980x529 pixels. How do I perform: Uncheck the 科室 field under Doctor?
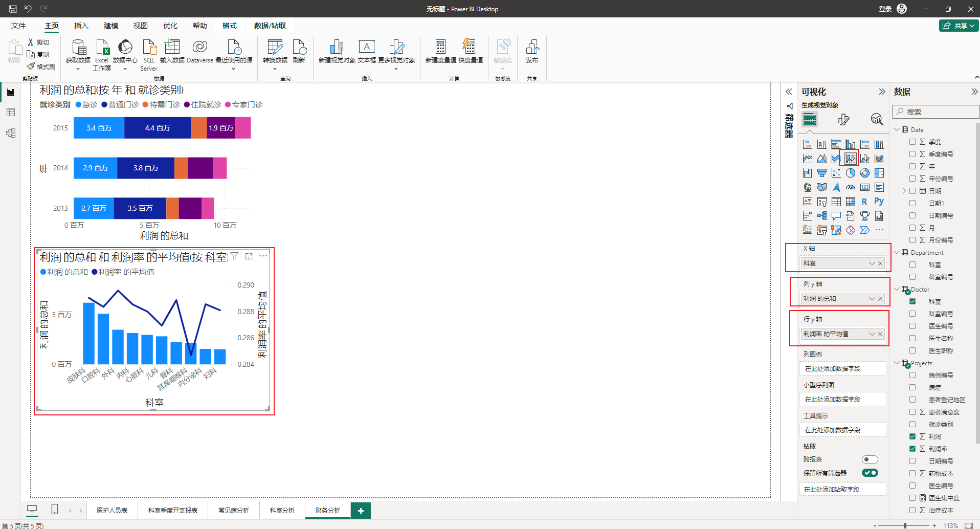[912, 301]
